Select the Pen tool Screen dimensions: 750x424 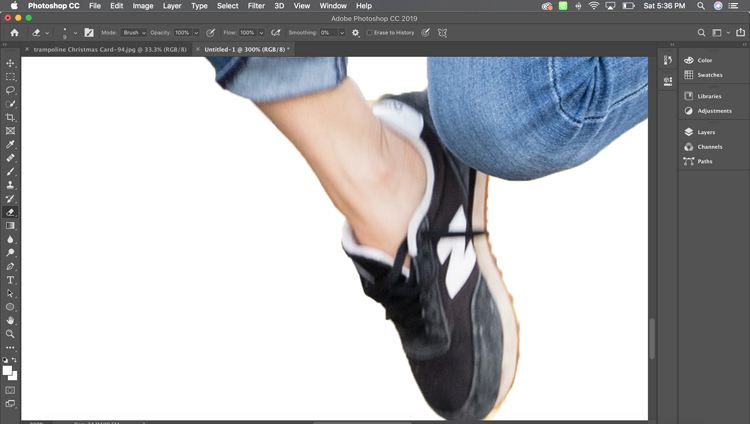coord(10,266)
